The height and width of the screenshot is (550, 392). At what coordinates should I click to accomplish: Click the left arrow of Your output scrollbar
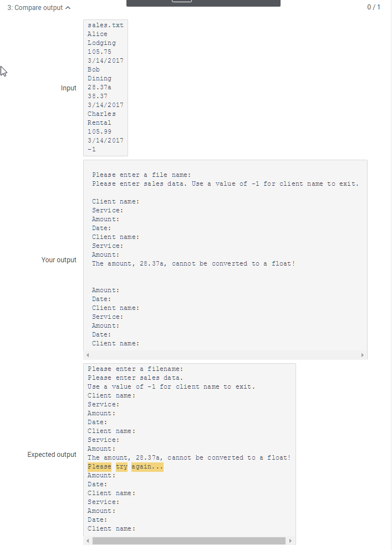click(88, 355)
